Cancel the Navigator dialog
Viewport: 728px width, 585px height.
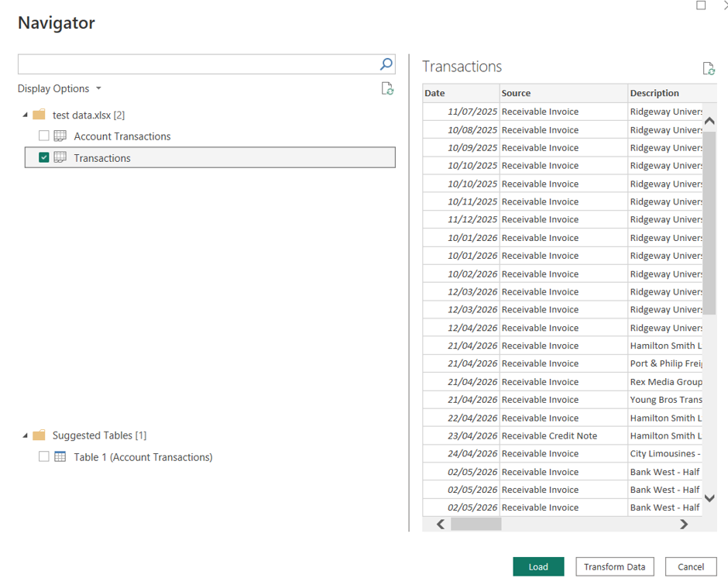691,566
